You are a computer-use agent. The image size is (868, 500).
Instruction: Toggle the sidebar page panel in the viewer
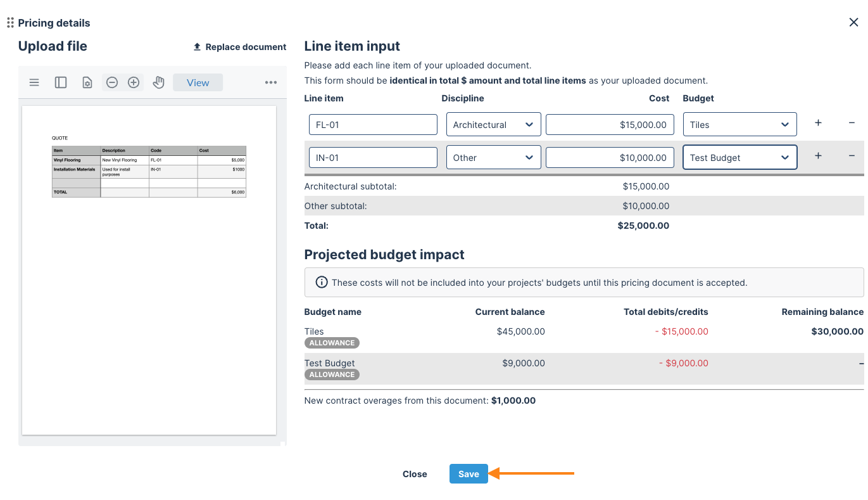[60, 82]
